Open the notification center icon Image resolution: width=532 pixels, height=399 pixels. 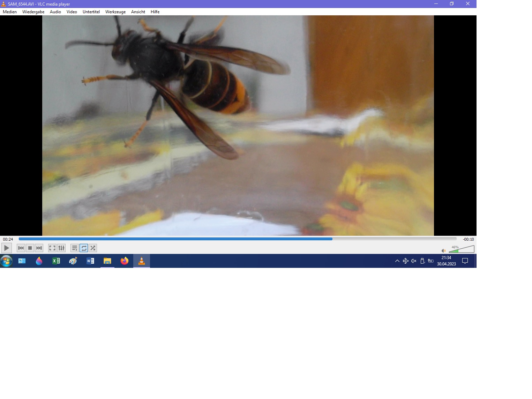(x=465, y=261)
